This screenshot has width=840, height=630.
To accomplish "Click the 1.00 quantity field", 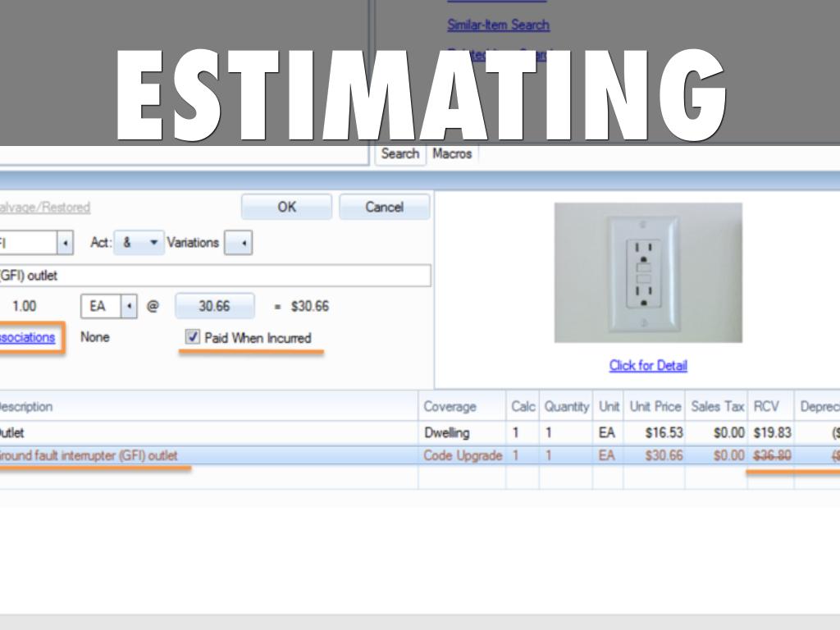I will tap(25, 307).
